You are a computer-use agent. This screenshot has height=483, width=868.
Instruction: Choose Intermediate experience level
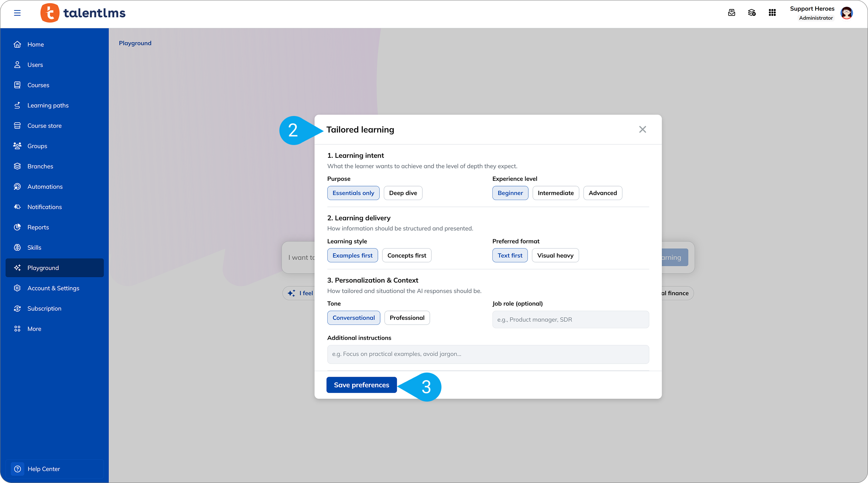(x=556, y=193)
